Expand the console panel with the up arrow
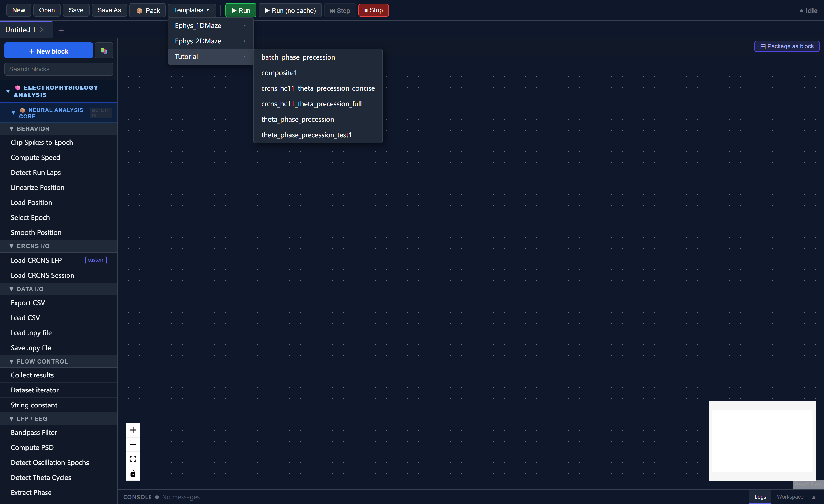 coord(814,497)
